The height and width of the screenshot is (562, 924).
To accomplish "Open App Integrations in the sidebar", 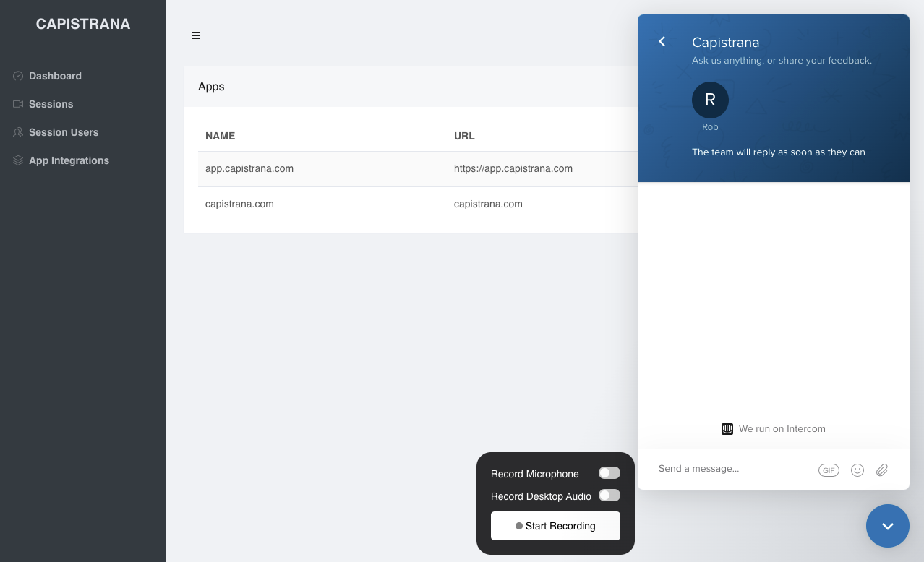I will (69, 160).
